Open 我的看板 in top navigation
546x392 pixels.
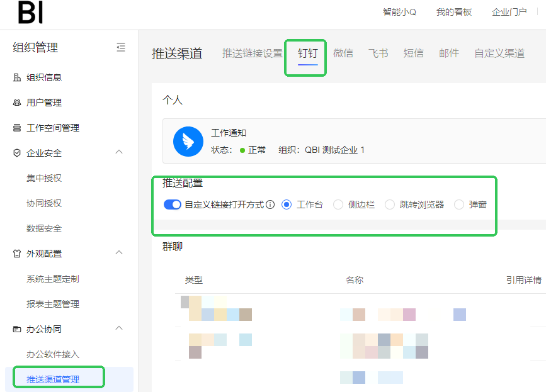[x=453, y=12]
